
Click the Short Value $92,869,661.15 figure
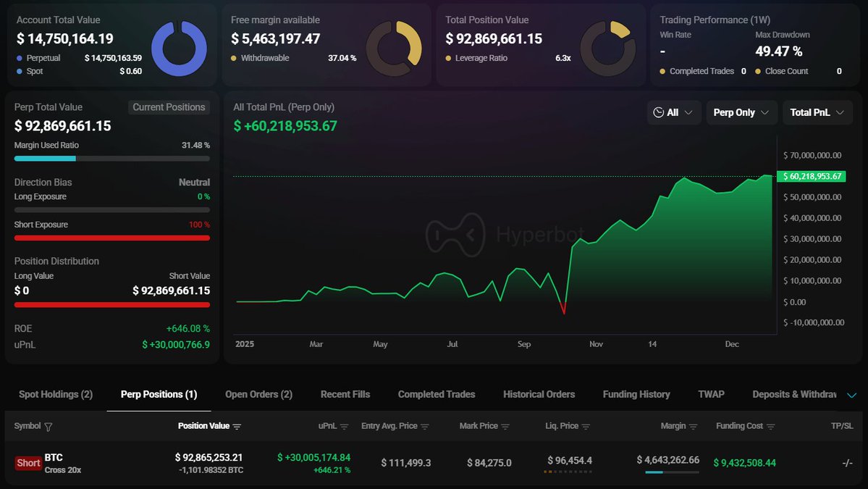(x=171, y=291)
